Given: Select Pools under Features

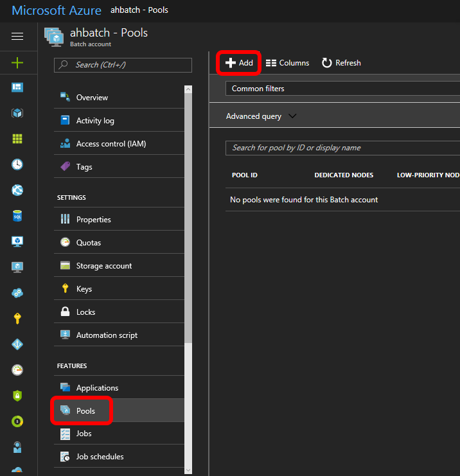Looking at the screenshot, I should (x=119, y=410).
